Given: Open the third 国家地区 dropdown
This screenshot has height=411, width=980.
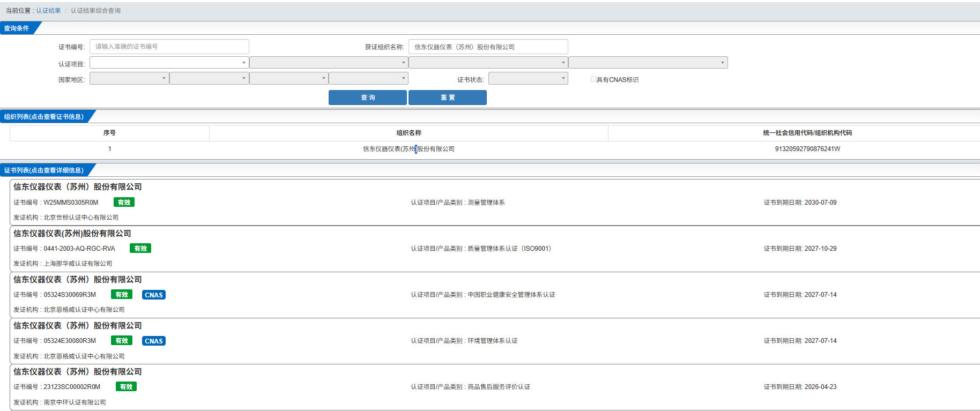Looking at the screenshot, I should 288,78.
